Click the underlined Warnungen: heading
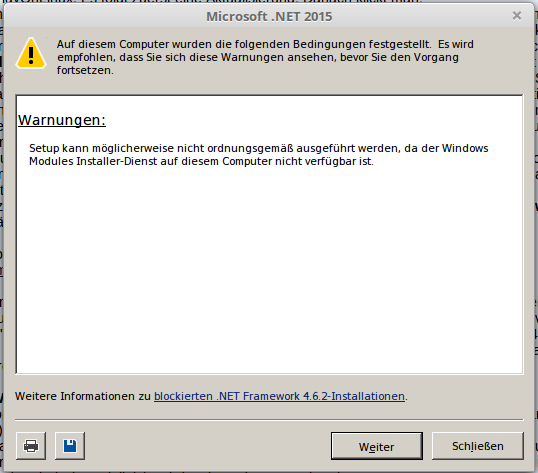 pyautogui.click(x=62, y=120)
